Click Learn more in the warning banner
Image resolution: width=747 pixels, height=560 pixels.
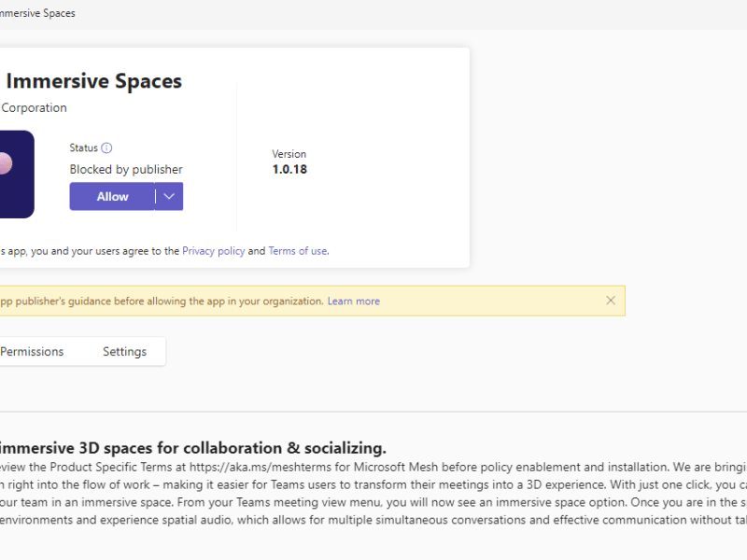point(353,301)
